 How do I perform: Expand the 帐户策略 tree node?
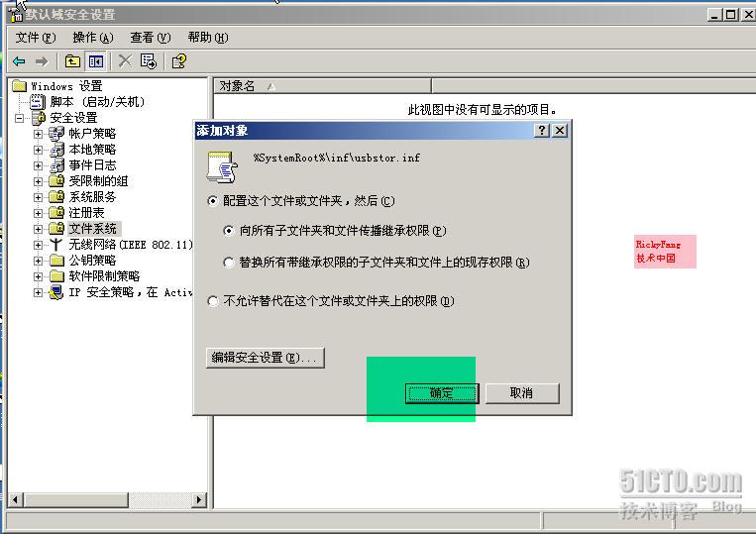point(38,134)
